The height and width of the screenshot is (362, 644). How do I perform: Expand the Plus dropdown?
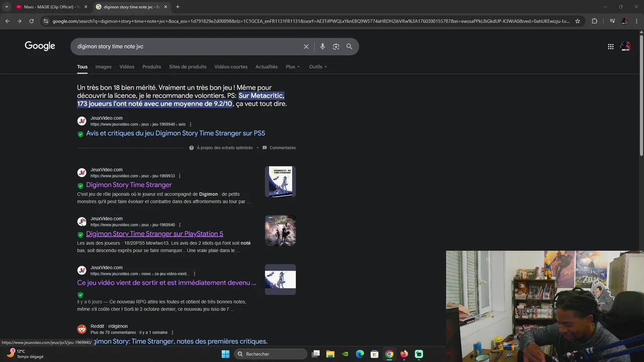tap(293, 67)
